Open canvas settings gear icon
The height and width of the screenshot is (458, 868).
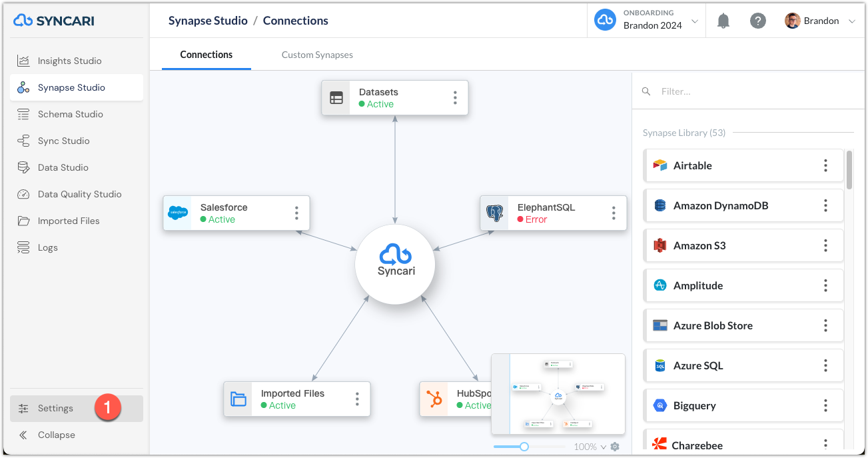click(615, 447)
